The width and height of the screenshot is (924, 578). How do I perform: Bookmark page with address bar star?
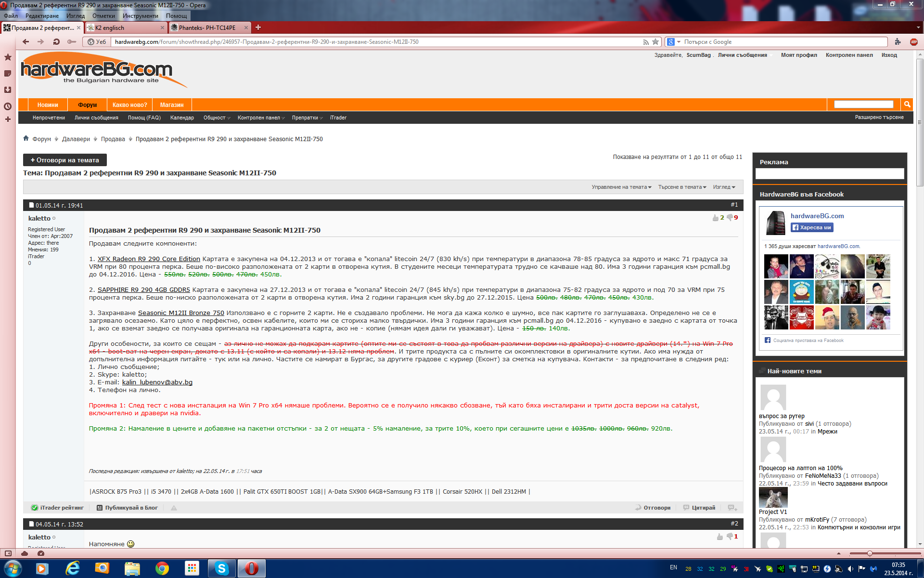tap(655, 42)
